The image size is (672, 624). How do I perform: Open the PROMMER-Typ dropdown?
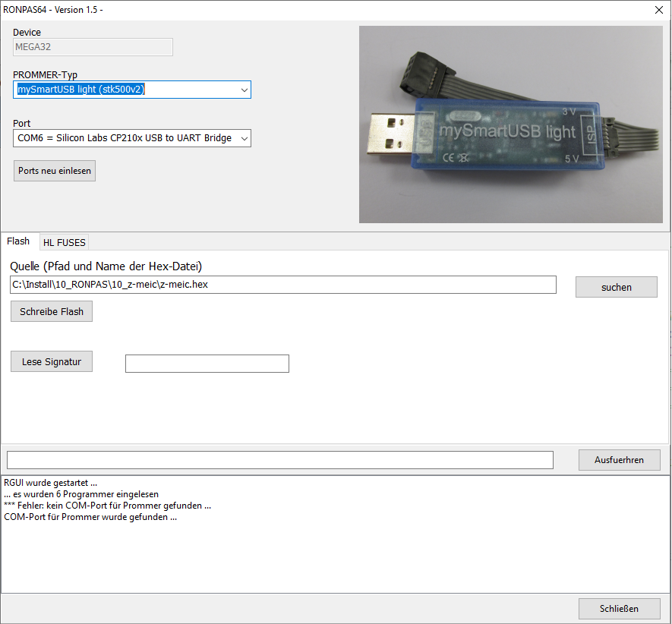tap(132, 90)
